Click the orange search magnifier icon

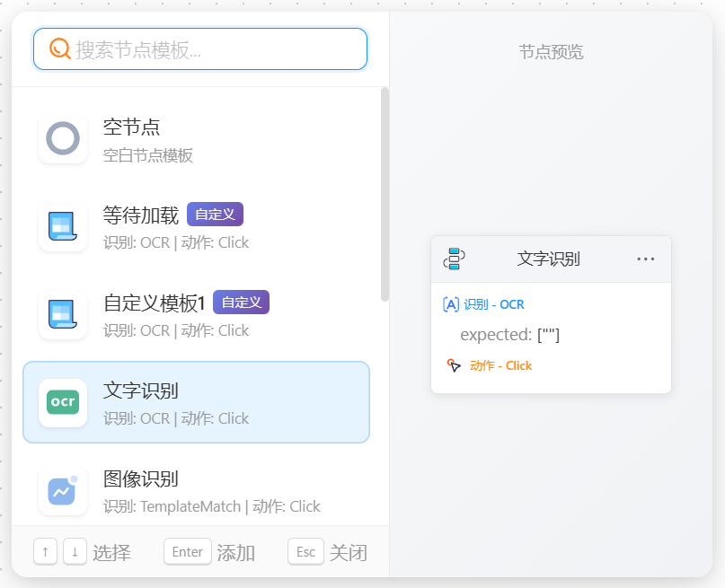(60, 48)
